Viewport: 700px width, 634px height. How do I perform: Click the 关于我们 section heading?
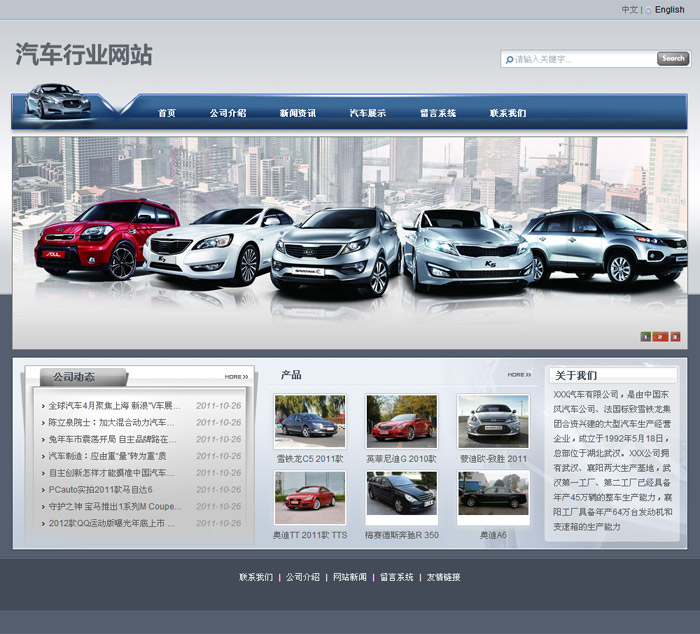click(x=575, y=375)
